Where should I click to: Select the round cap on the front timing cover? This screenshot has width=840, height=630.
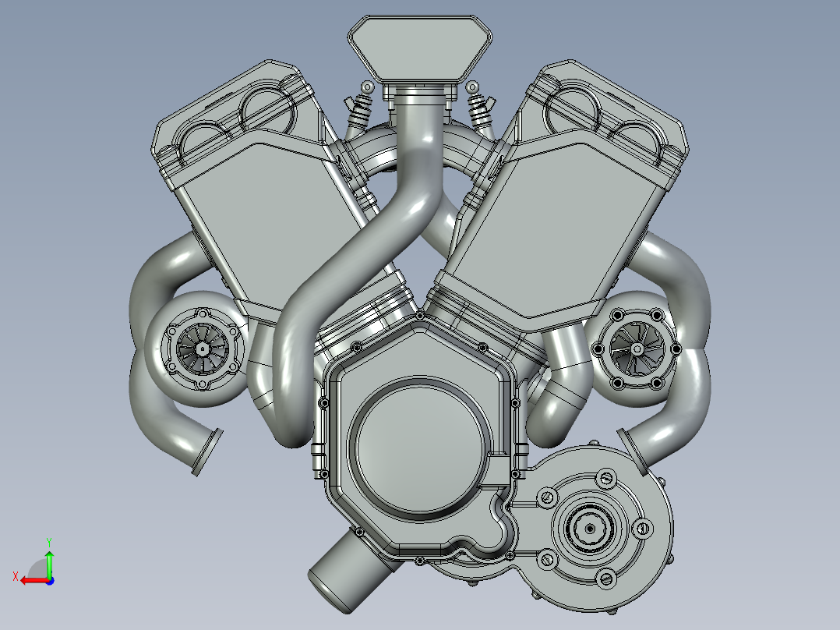coord(421,448)
